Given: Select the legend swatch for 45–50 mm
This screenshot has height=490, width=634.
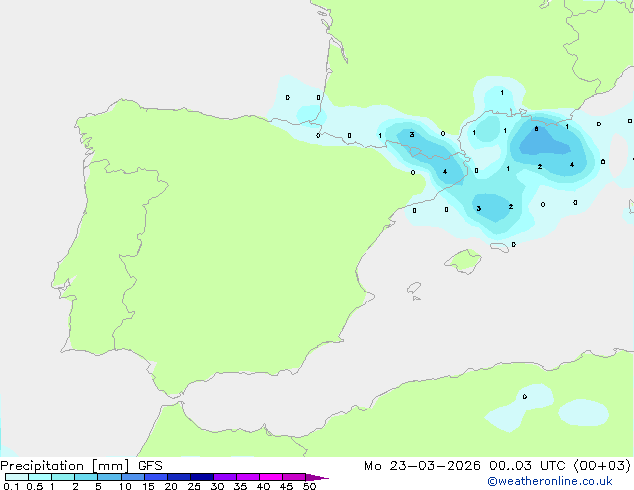Looking at the screenshot, I should click(x=294, y=477).
